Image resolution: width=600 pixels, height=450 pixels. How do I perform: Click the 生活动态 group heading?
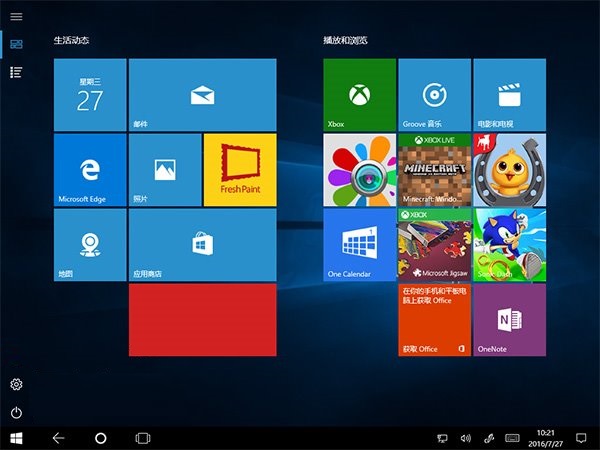tap(72, 40)
